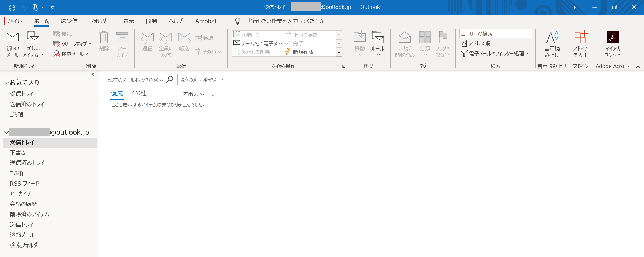Click 新規作成 in Quick Steps

pyautogui.click(x=299, y=52)
